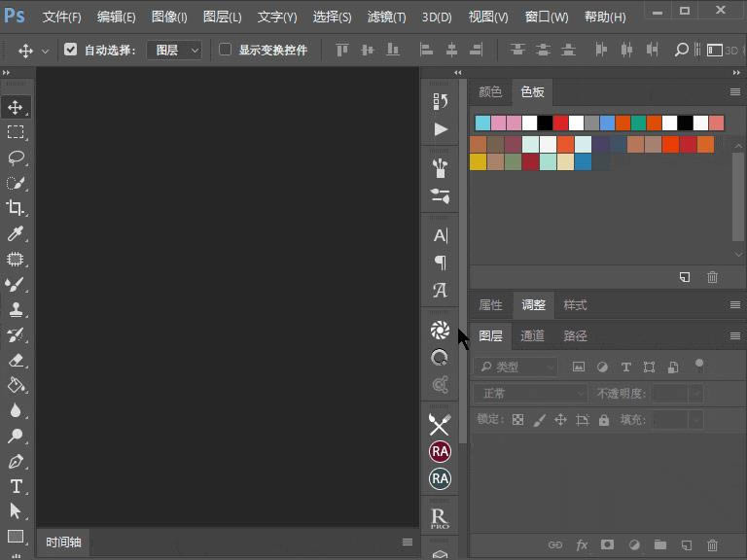
Task: Switch to the Paths tab
Action: tap(575, 335)
